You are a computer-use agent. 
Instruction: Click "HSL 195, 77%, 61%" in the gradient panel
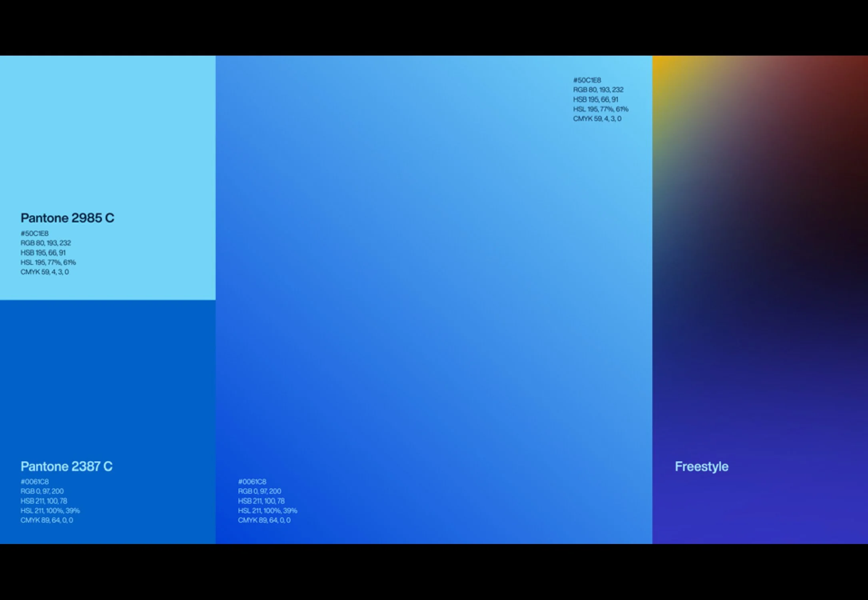tap(601, 109)
